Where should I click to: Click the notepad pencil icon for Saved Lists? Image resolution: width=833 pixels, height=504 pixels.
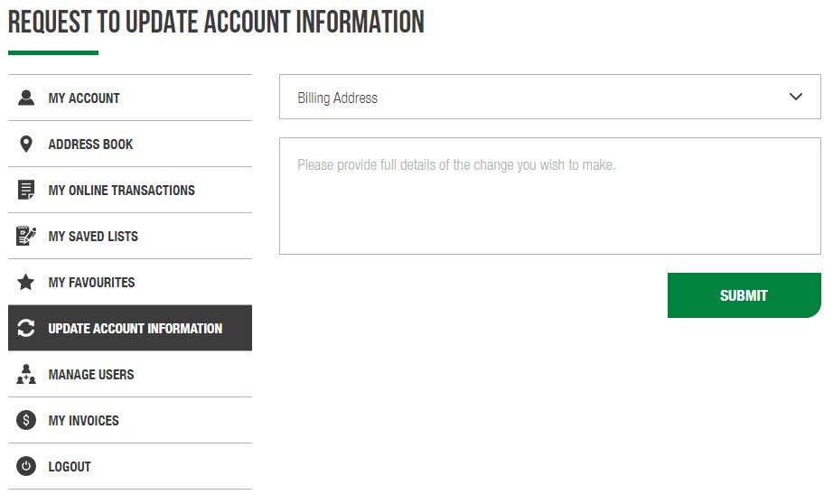tap(26, 236)
